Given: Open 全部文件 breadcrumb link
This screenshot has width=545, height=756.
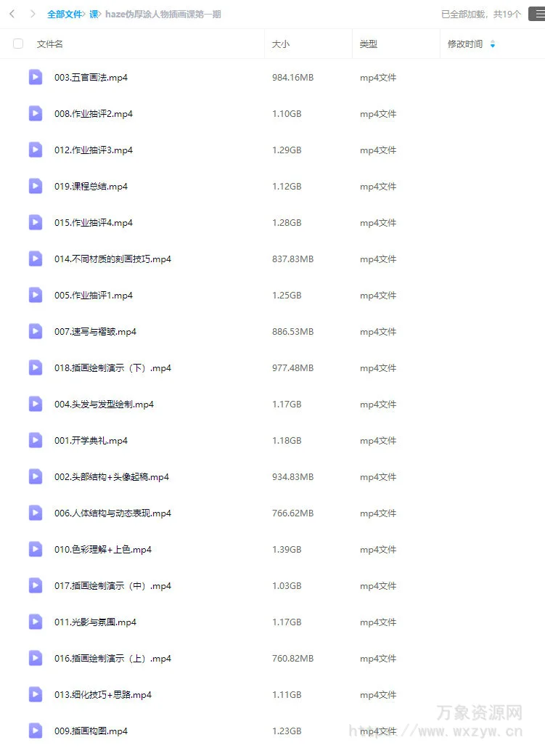Looking at the screenshot, I should pyautogui.click(x=65, y=15).
